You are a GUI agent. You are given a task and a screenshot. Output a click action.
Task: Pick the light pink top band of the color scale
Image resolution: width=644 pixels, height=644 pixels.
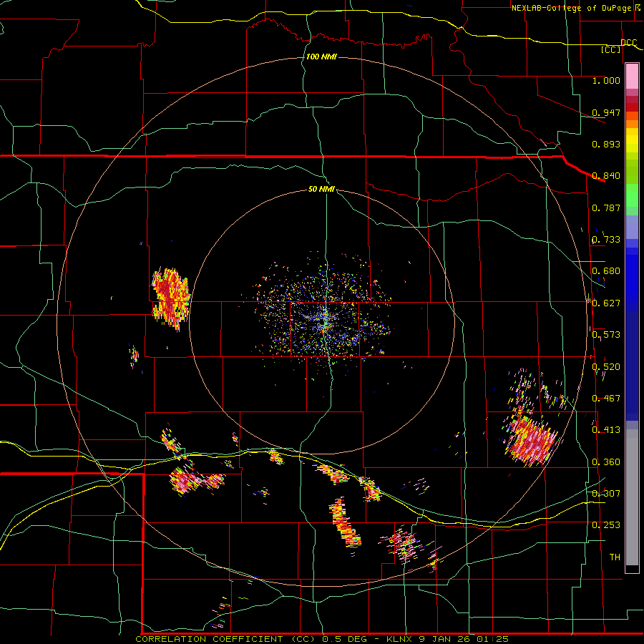(632, 76)
